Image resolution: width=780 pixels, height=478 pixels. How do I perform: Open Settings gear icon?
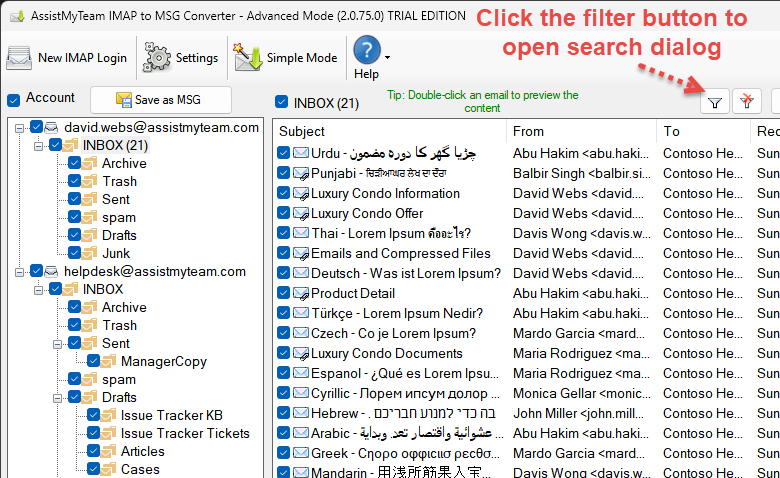157,58
